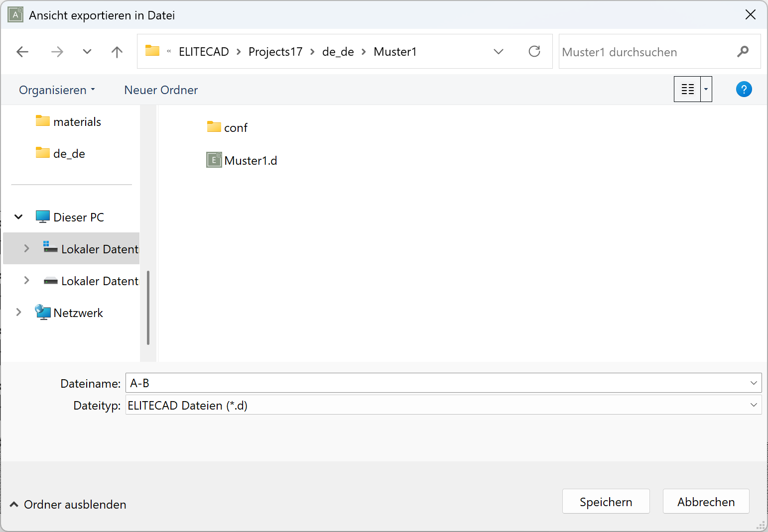The width and height of the screenshot is (768, 532).
Task: Click the forward navigation arrow
Action: (57, 51)
